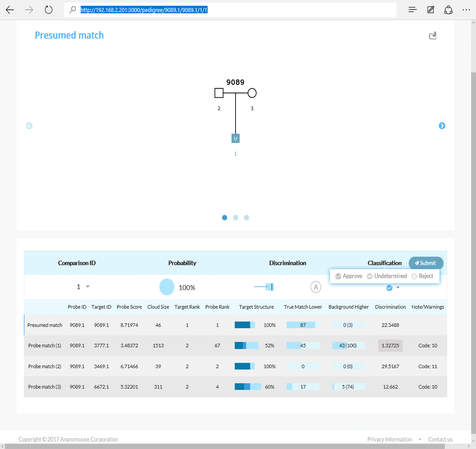The width and height of the screenshot is (476, 449).
Task: Click the Target Structure bar in the Presumed match row
Action: [244, 325]
